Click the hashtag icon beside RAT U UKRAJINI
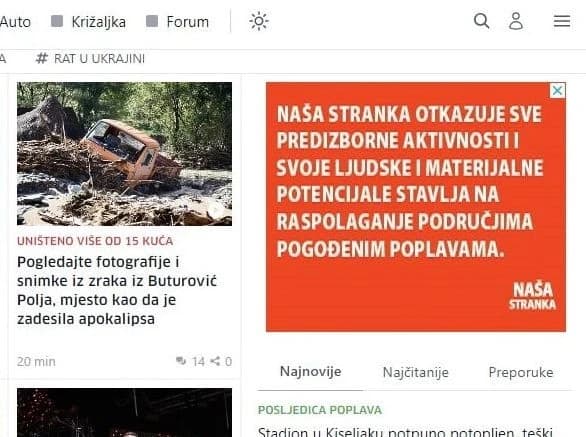This screenshot has height=437, width=586. [41, 58]
